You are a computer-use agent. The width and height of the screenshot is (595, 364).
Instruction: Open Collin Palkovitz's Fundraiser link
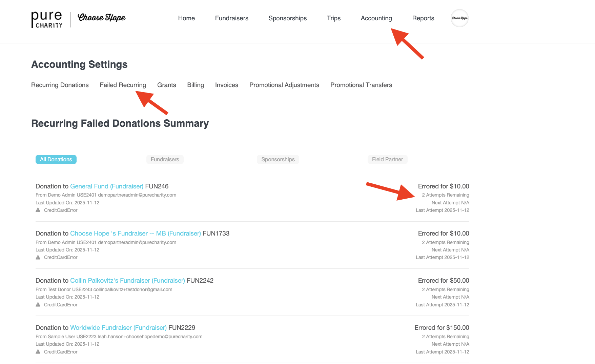(127, 281)
